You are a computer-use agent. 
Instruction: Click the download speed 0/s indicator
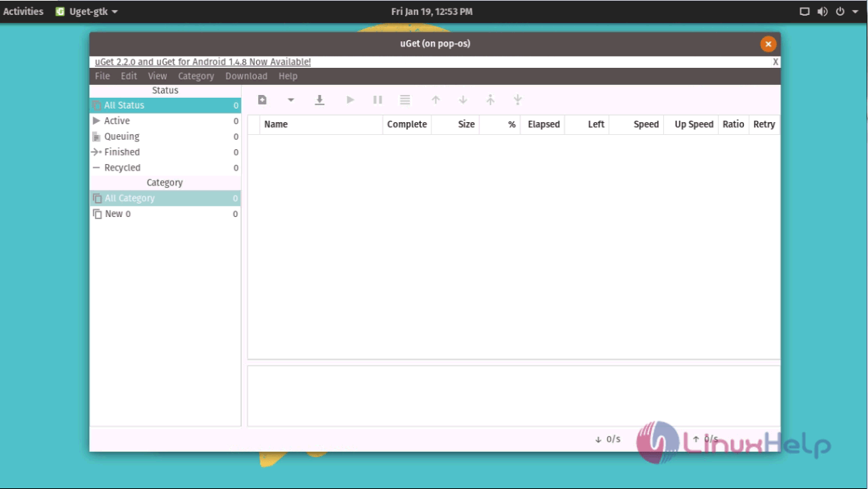pos(608,440)
